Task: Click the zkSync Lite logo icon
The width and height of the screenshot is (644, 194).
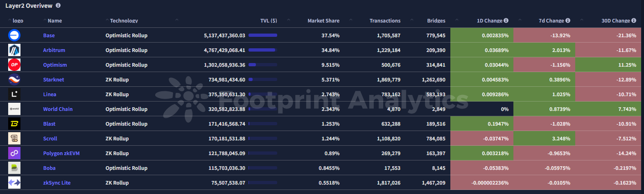Action: [x=14, y=183]
